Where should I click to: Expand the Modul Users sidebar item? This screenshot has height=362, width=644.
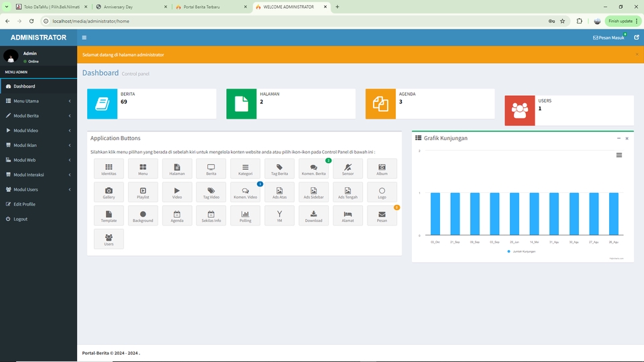[39, 190]
